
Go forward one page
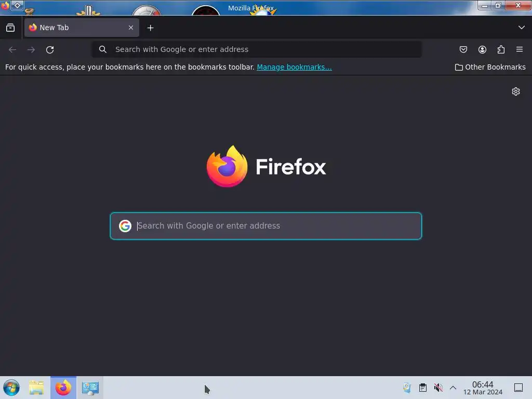click(31, 49)
